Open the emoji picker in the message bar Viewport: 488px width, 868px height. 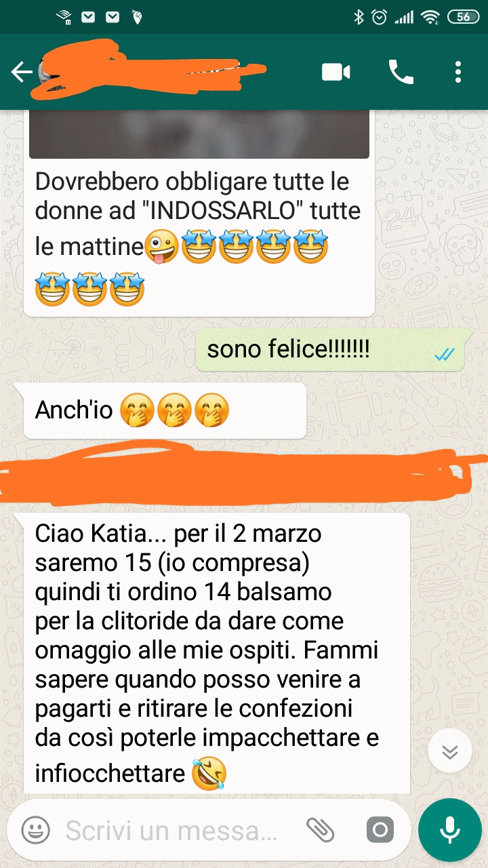pos(35,829)
